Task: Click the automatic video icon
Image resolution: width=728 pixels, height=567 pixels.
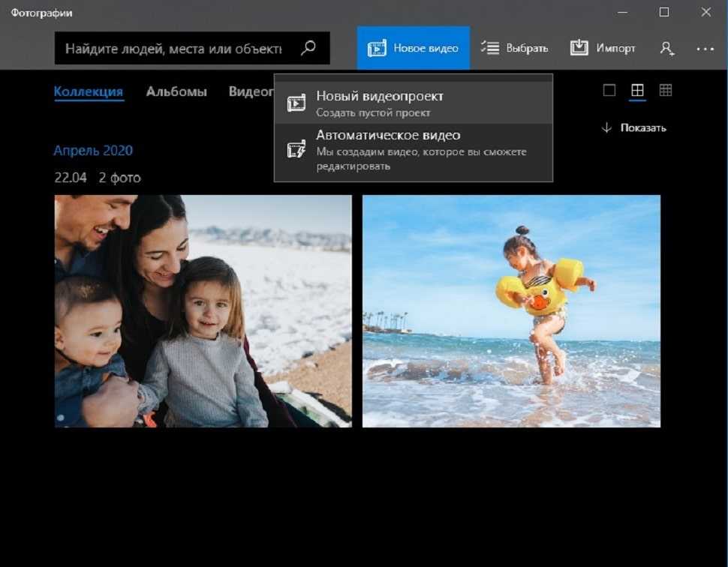Action: pos(296,149)
